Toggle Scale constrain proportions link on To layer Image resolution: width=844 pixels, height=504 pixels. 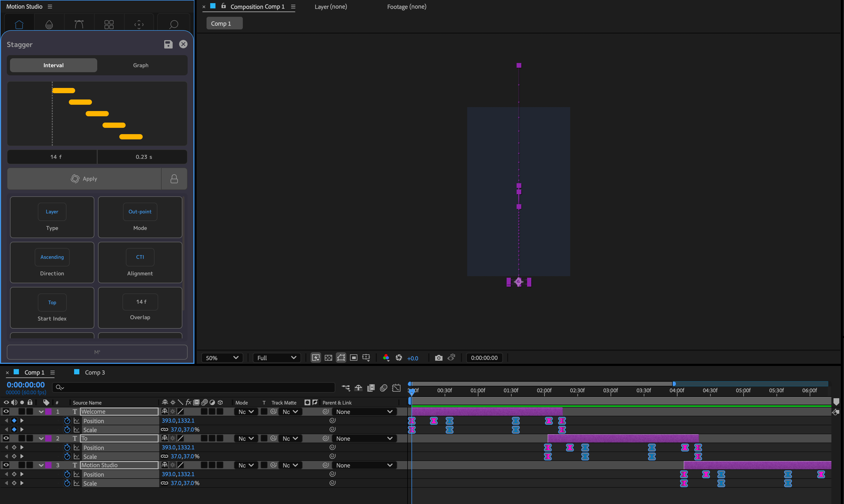click(164, 456)
